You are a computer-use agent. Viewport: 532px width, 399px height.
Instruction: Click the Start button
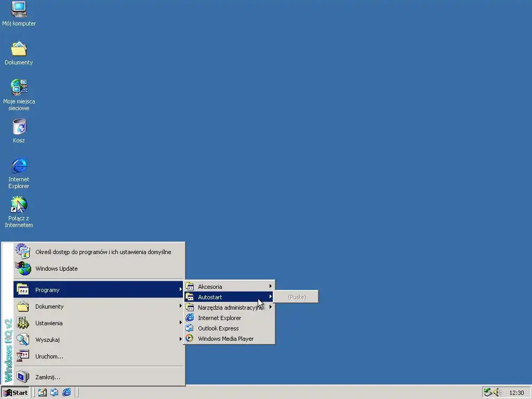tap(15, 393)
